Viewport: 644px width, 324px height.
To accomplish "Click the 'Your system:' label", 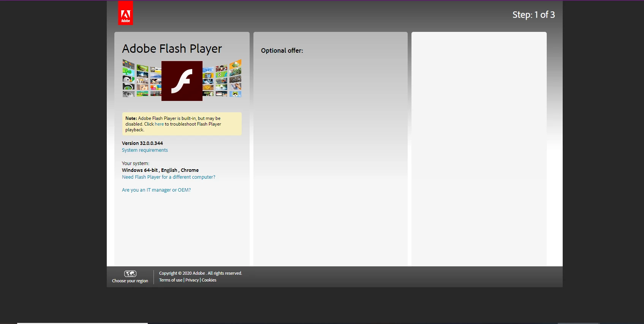I will pos(136,164).
